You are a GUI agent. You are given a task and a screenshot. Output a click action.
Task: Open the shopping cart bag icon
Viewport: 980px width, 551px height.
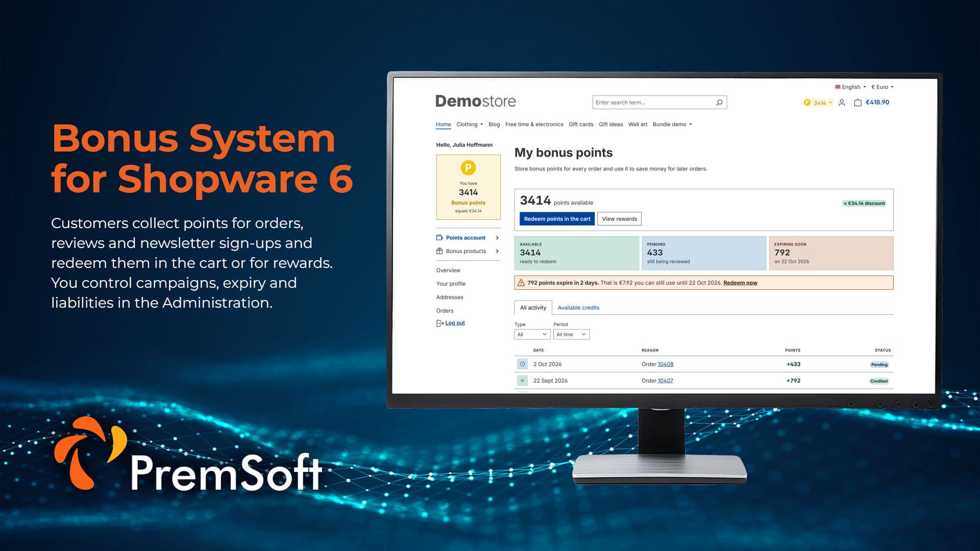click(x=857, y=103)
